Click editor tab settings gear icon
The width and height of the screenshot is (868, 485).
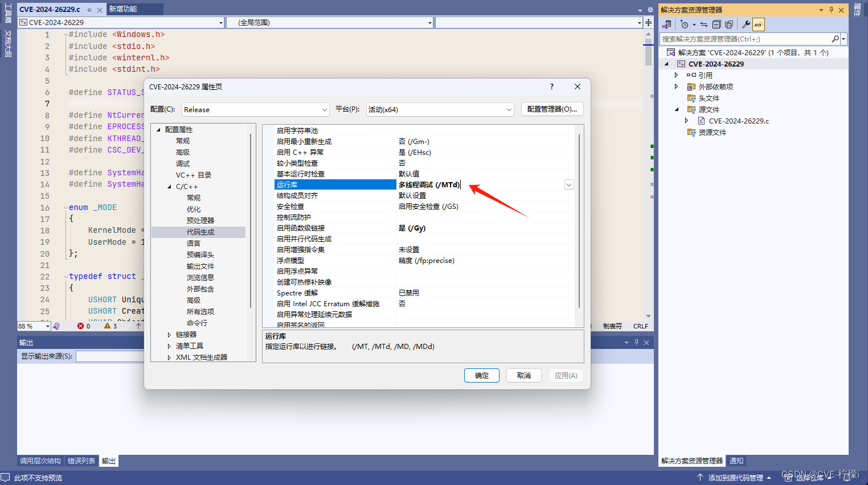coord(650,10)
